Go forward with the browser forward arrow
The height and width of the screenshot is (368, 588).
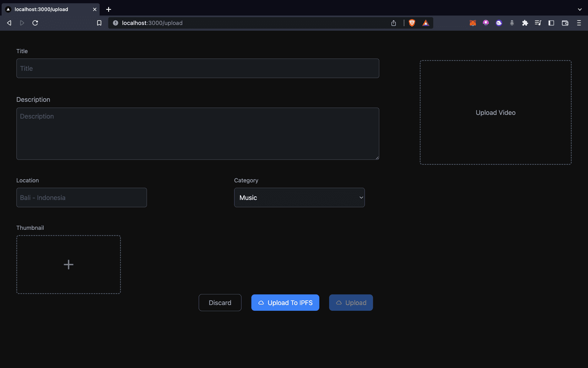click(22, 23)
